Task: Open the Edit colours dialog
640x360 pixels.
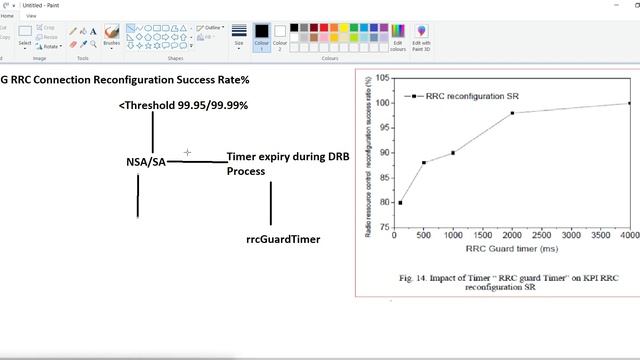Action: pos(398,38)
